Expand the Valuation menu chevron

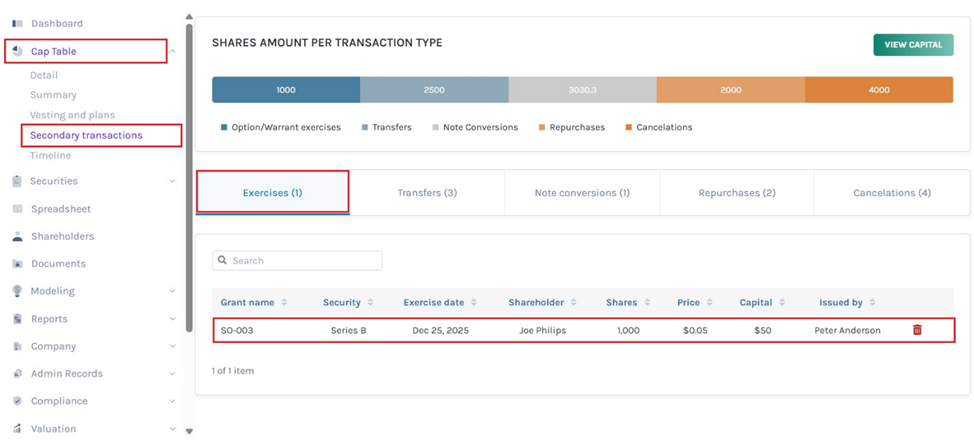point(173,428)
